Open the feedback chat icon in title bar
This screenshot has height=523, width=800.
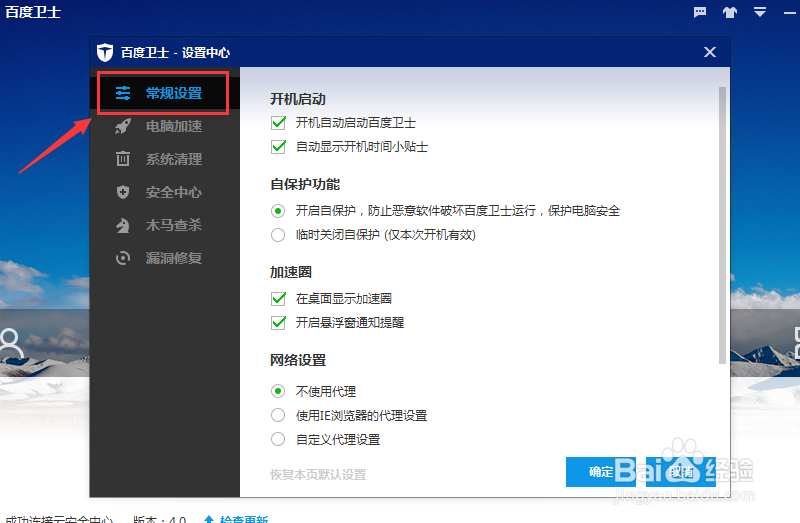tap(700, 12)
